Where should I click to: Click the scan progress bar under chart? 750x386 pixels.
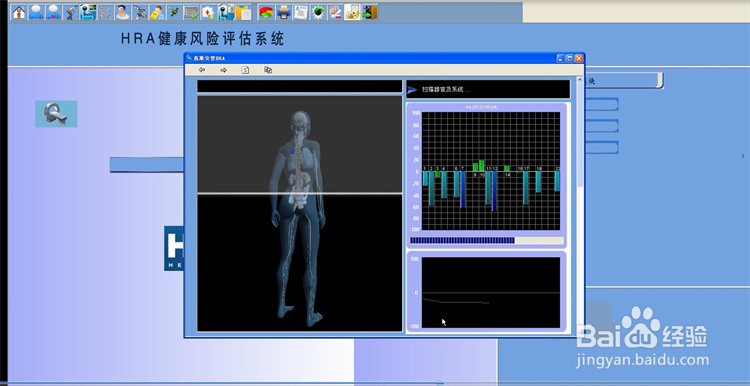[x=487, y=241]
